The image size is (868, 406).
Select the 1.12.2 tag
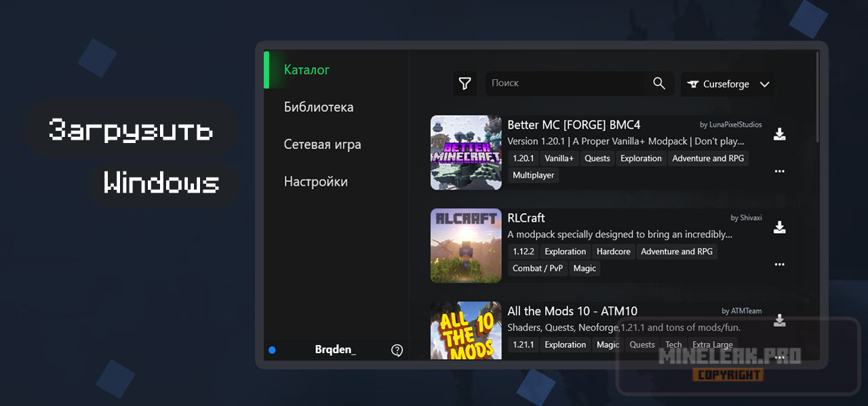pyautogui.click(x=524, y=251)
